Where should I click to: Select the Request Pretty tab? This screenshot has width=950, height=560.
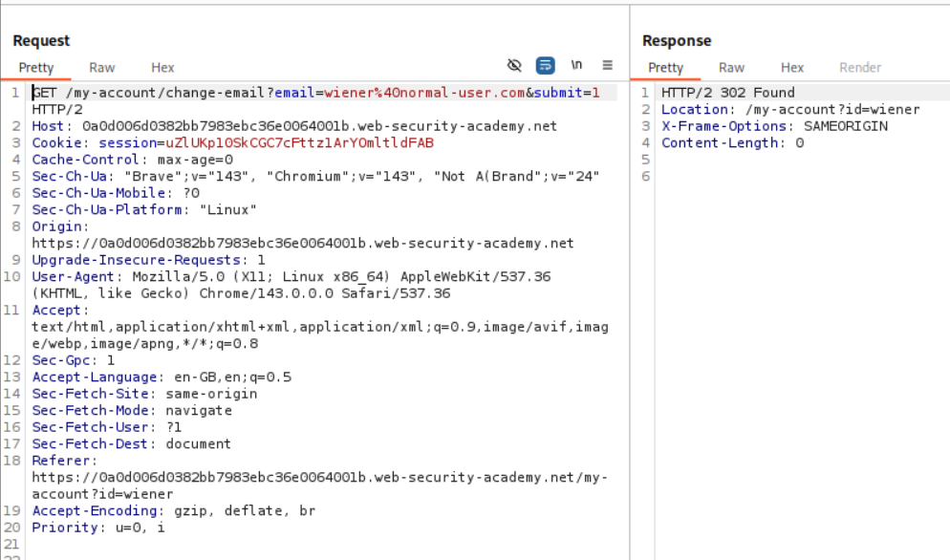coord(36,68)
